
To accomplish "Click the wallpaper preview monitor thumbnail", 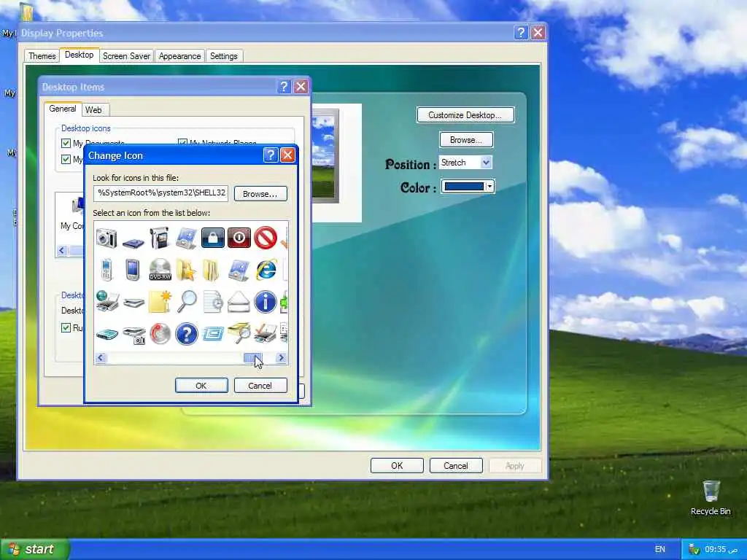I will 325,156.
